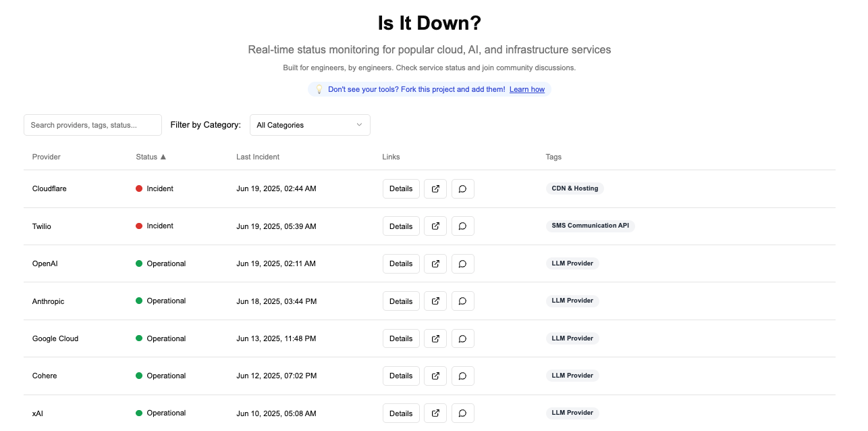This screenshot has width=868, height=431.
Task: Open Cohere discussion chat bubble icon
Action: pyautogui.click(x=462, y=376)
